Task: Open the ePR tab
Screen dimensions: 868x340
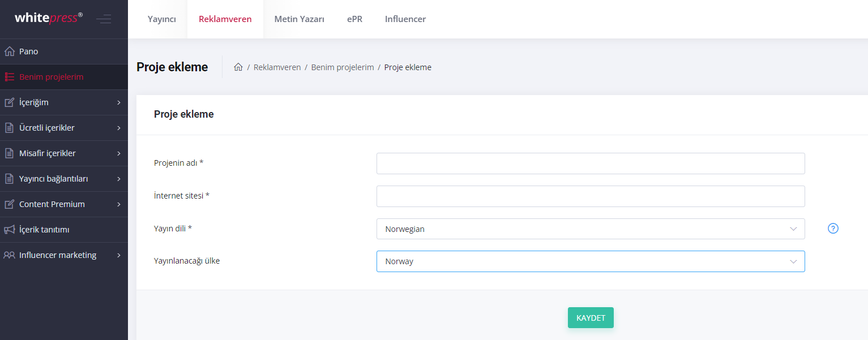Action: [355, 19]
